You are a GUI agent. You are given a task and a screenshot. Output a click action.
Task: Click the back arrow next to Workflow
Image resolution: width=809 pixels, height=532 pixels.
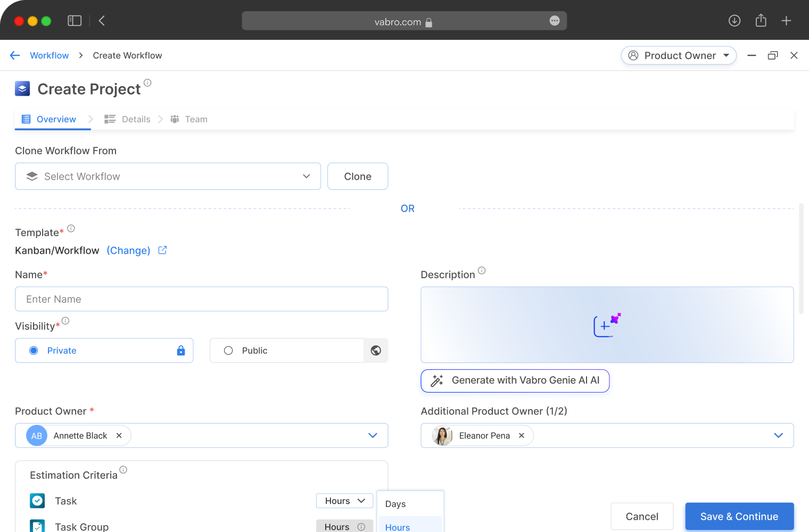click(x=15, y=55)
